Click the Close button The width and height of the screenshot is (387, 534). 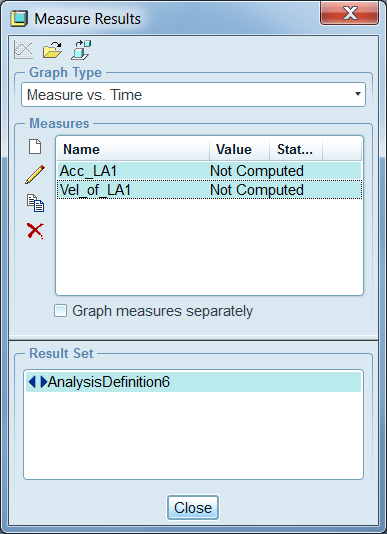click(x=193, y=508)
